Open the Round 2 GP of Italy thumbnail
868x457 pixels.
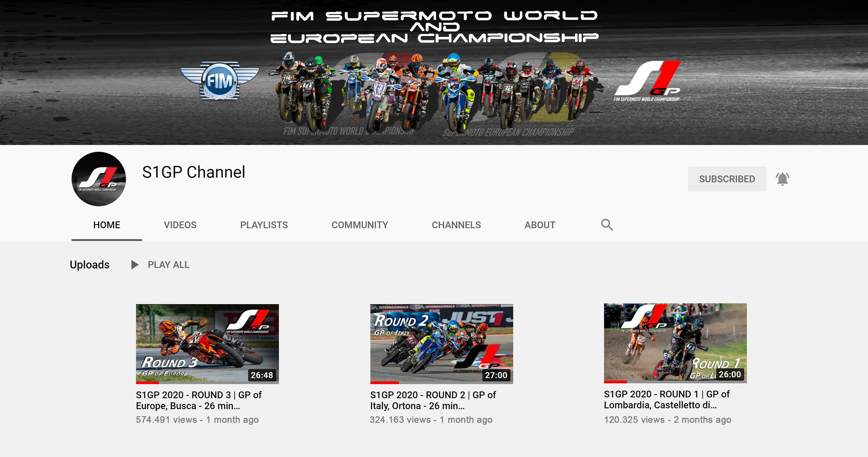click(x=441, y=344)
